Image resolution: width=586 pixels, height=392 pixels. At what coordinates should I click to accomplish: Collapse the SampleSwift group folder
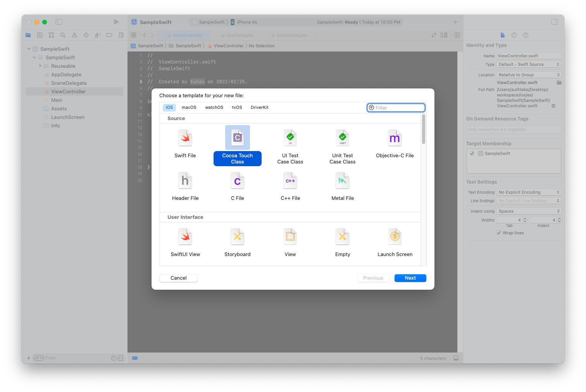pos(34,57)
